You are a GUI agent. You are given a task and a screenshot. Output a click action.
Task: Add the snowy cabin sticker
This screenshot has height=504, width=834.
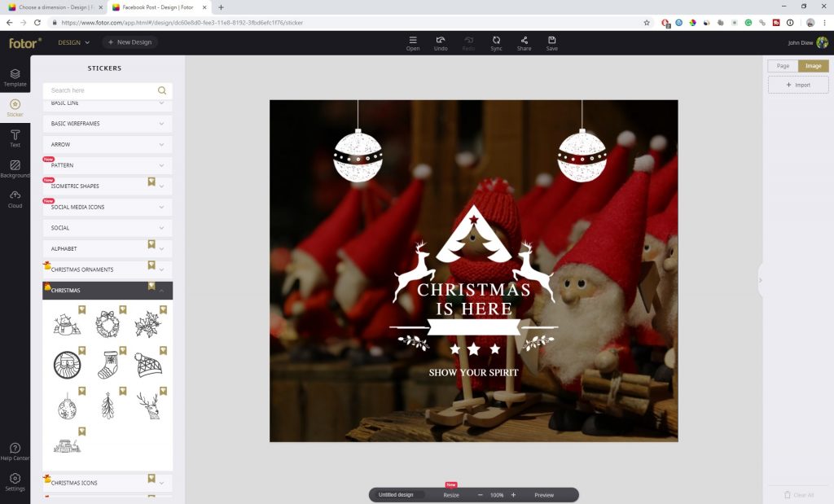pos(67,445)
